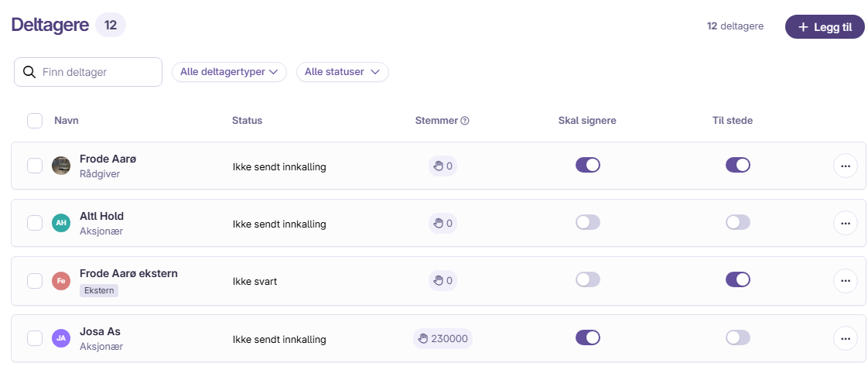Open the Alle statuser filter
The height and width of the screenshot is (370, 868).
[342, 72]
